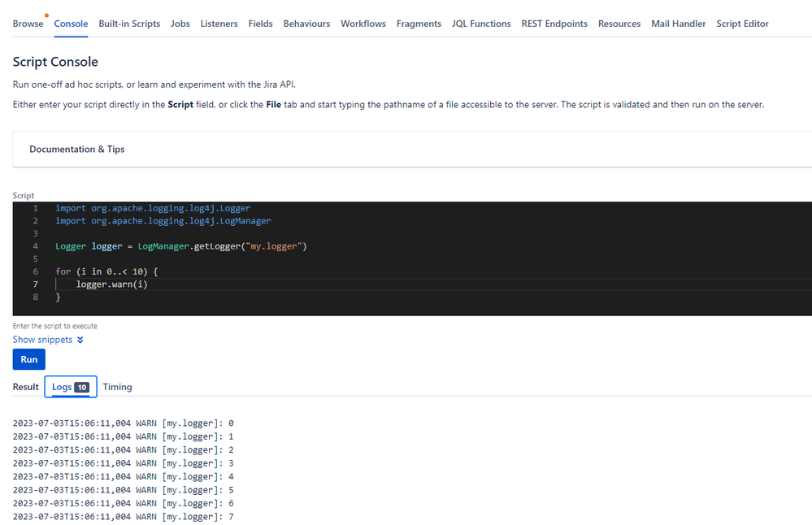Image resolution: width=812 pixels, height=525 pixels.
Task: Open the Script Editor tab
Action: tap(743, 24)
